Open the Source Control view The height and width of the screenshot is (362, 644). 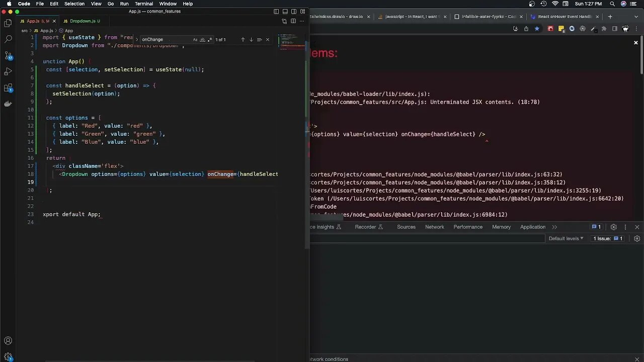point(8,55)
